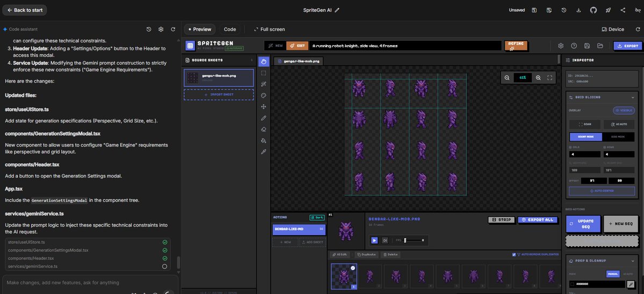
Task: Select the Hand pan tool
Action: pos(264,61)
